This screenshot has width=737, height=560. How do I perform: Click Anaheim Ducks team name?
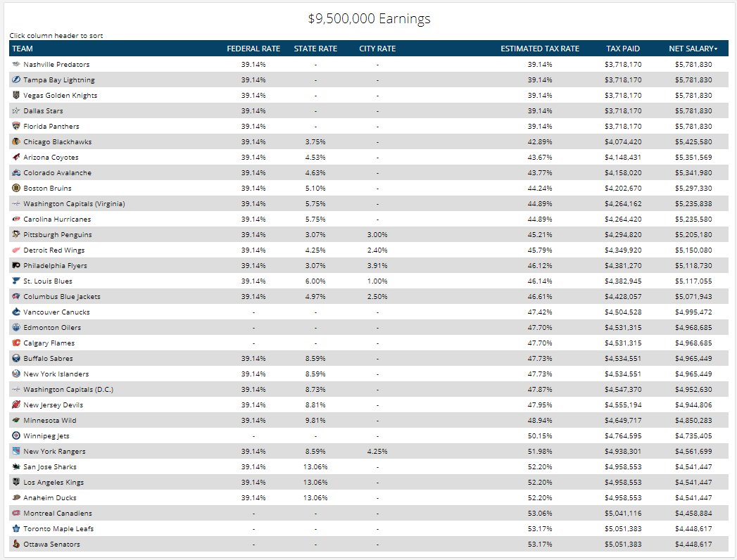click(50, 497)
